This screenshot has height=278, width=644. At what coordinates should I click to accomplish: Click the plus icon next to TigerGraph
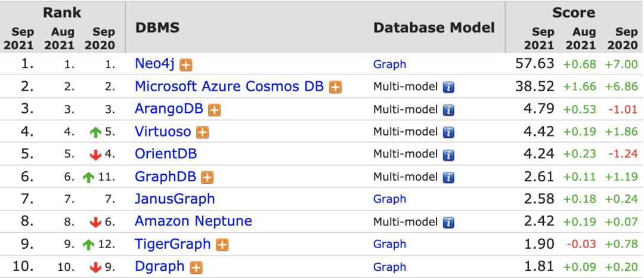point(222,245)
